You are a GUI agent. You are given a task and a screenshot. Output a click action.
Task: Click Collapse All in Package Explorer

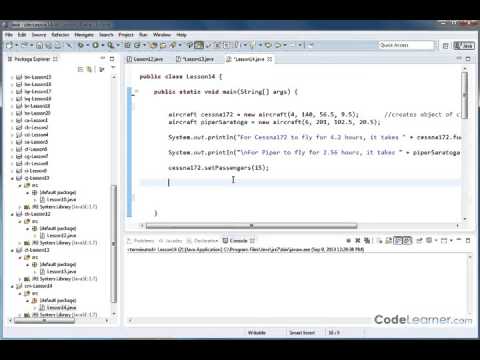pos(80,69)
